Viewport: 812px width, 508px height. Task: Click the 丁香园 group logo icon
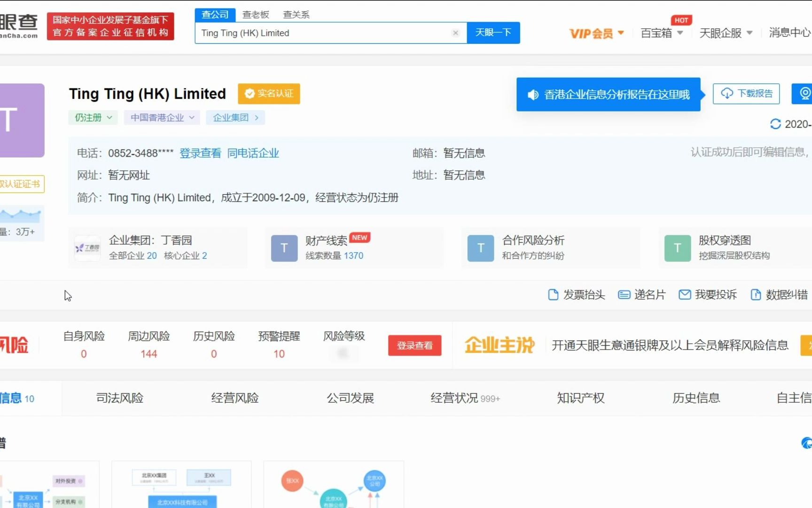[87, 248]
